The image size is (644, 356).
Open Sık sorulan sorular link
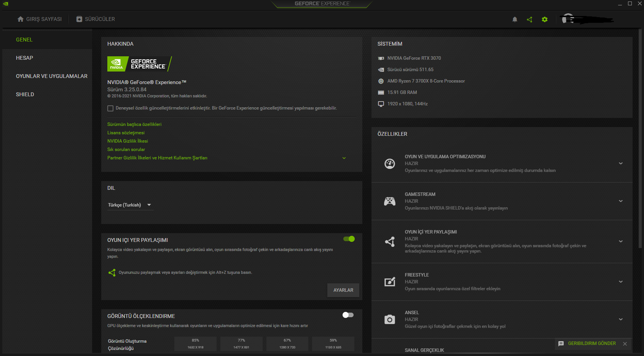point(126,149)
